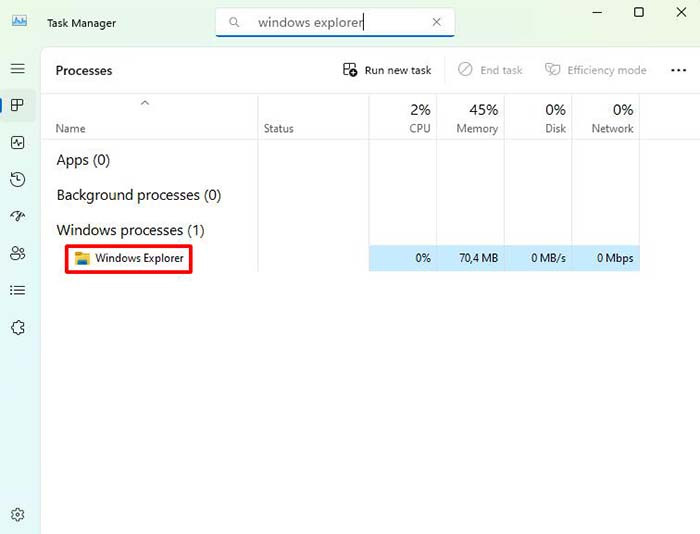Open the App history page icon

click(x=17, y=179)
